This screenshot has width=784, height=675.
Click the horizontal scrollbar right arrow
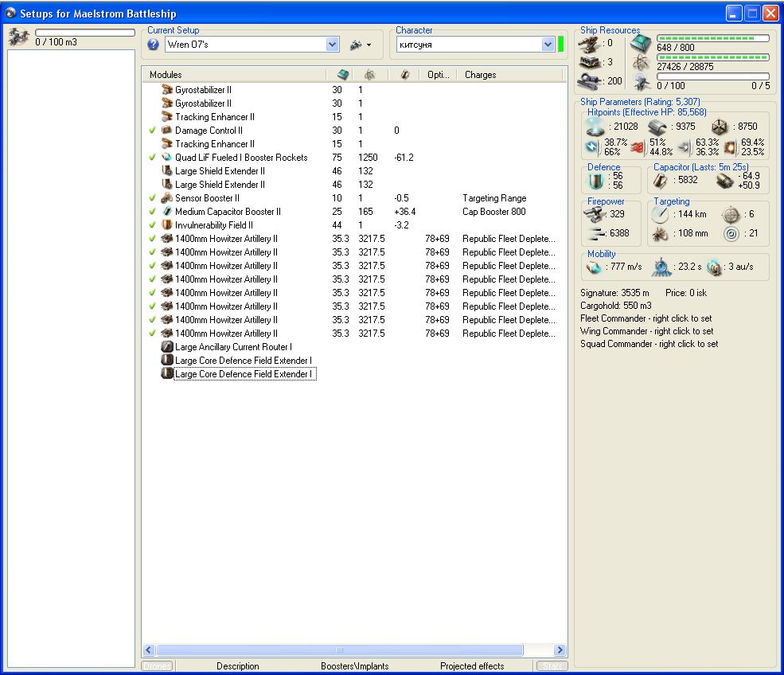tap(560, 650)
